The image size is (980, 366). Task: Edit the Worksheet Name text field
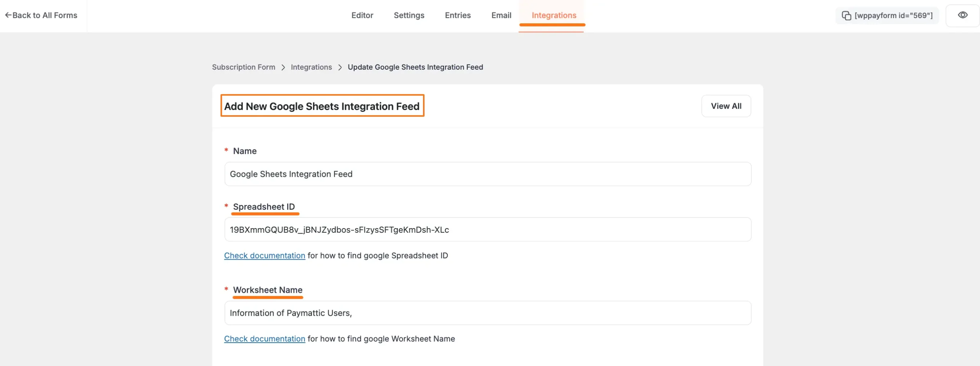pos(488,313)
